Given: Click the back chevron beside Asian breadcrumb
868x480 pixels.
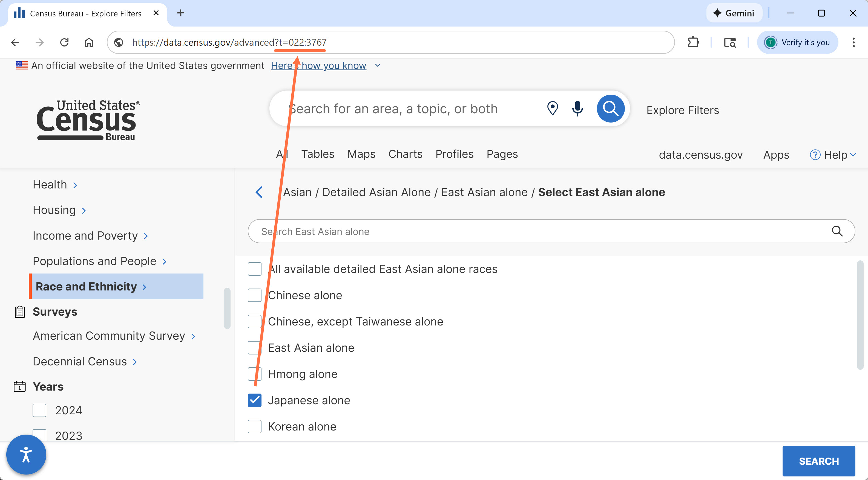Looking at the screenshot, I should point(259,192).
